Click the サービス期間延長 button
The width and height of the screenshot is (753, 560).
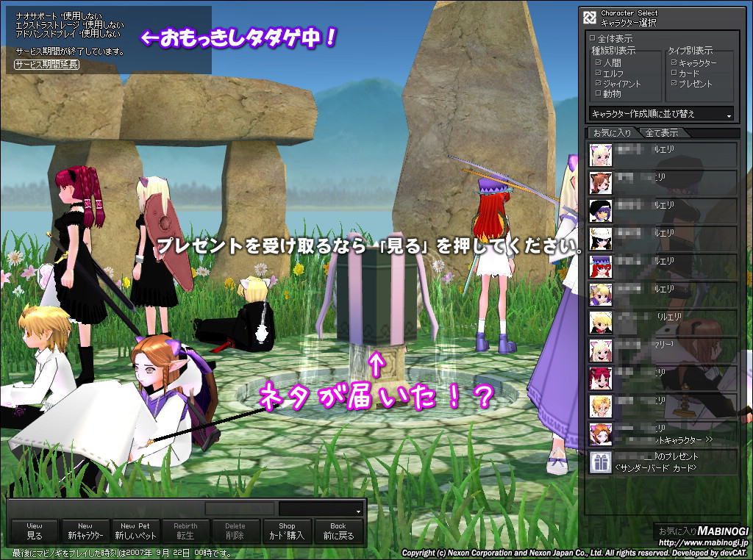point(46,64)
